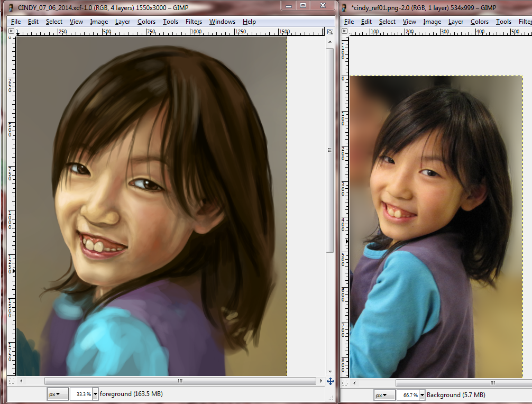Toggle Quick Mask in CINDY painting window
Image resolution: width=532 pixels, height=404 pixels.
click(x=12, y=381)
